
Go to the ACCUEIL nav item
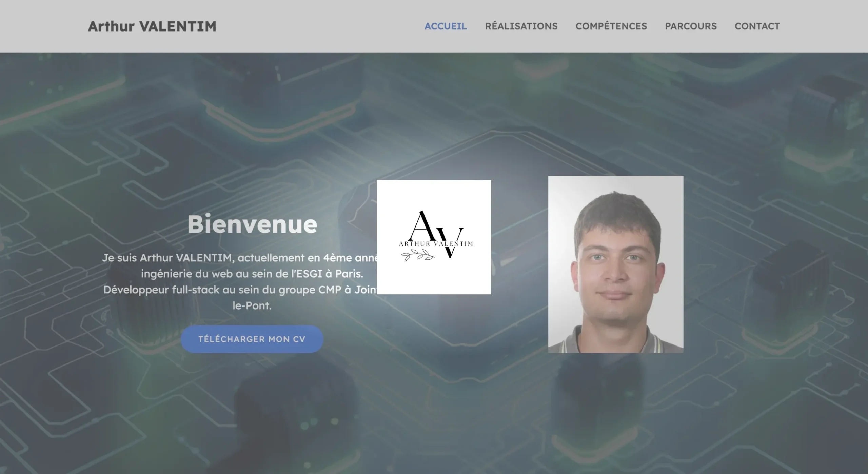click(446, 26)
